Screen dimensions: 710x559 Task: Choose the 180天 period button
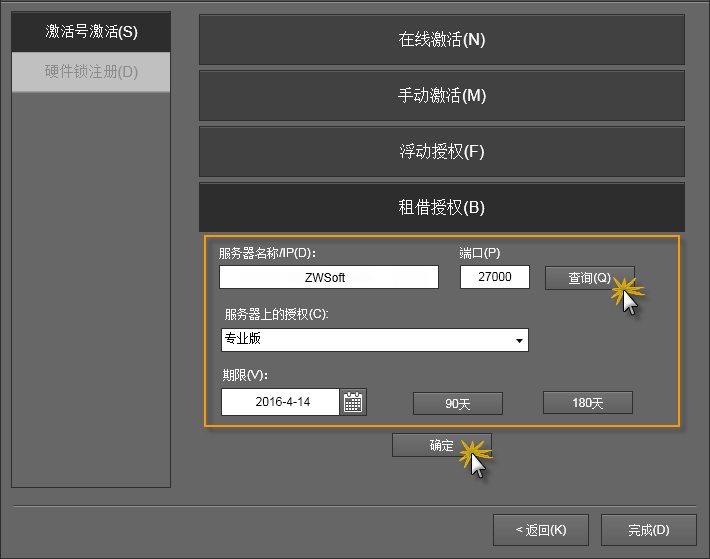tap(587, 402)
